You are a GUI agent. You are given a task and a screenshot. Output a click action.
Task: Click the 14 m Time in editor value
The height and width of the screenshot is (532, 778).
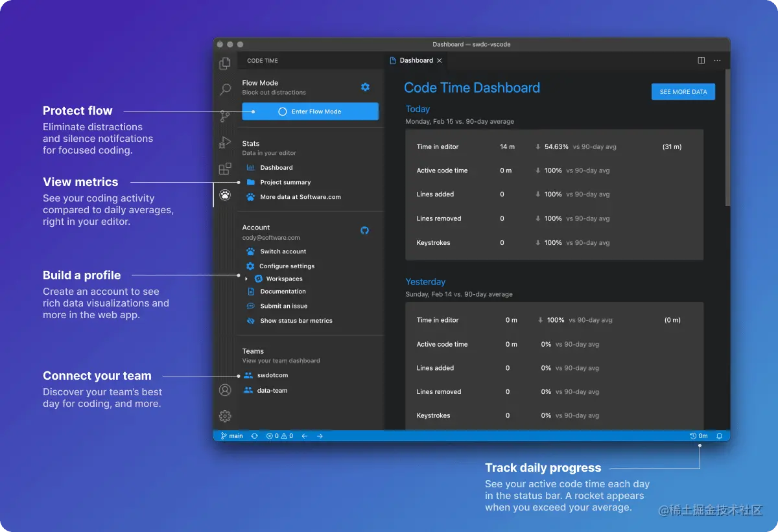(x=507, y=147)
